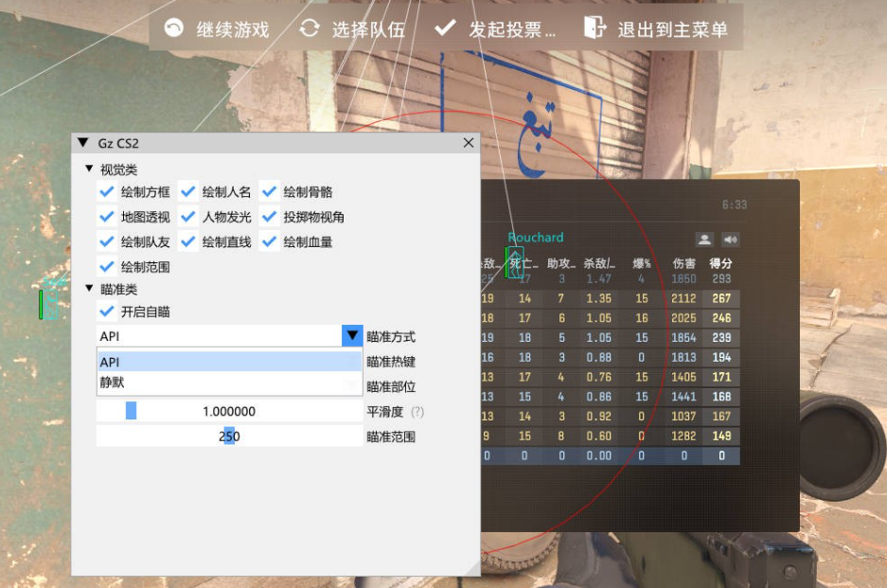887x588 pixels.
Task: Toggle the 投掷物视角 checkbox
Action: (269, 216)
